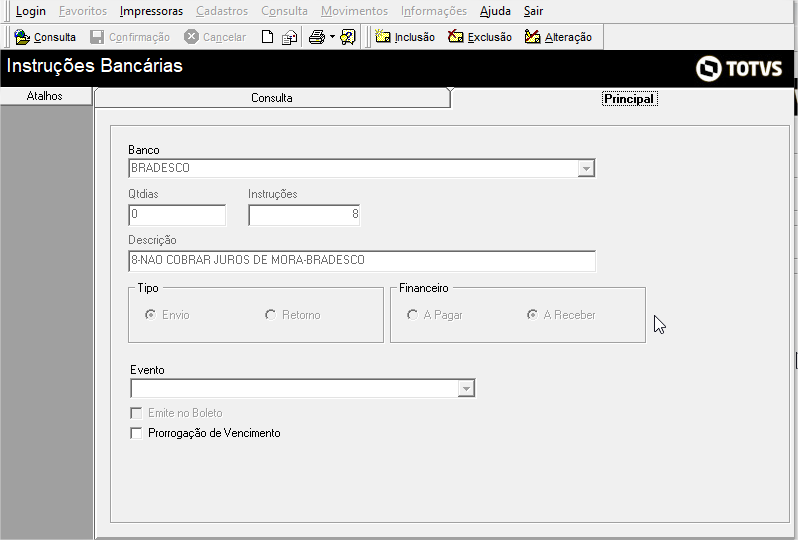Click the TOTVS logo
The width and height of the screenshot is (798, 540).
coord(738,68)
